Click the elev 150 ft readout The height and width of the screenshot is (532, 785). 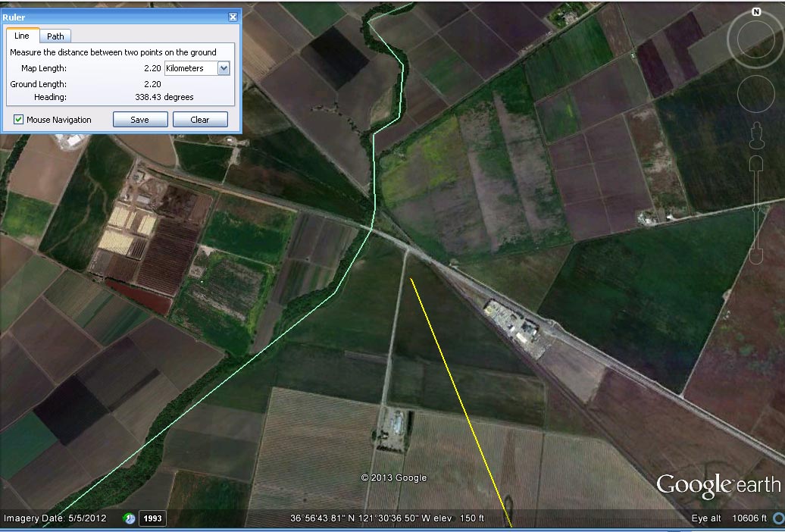point(461,518)
